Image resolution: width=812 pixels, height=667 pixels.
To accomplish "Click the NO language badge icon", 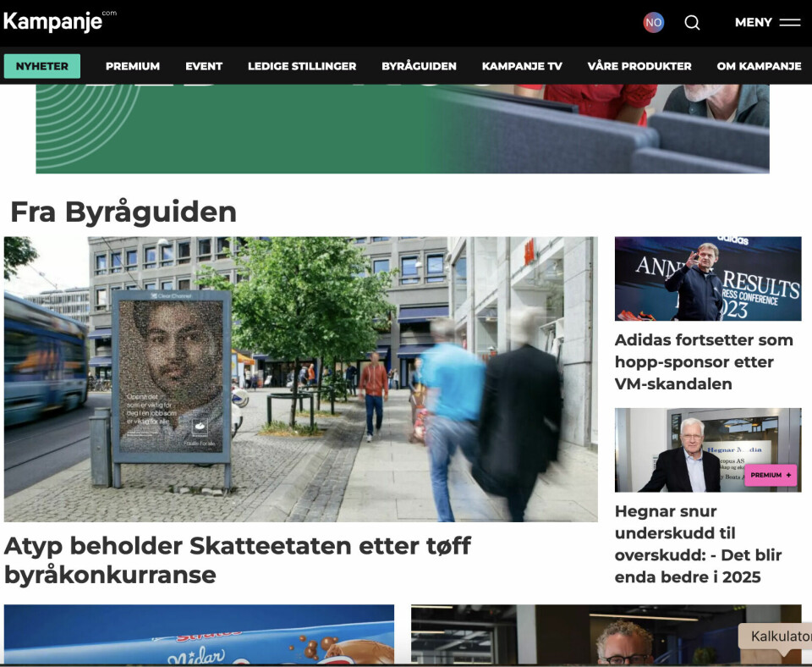I will click(x=653, y=23).
